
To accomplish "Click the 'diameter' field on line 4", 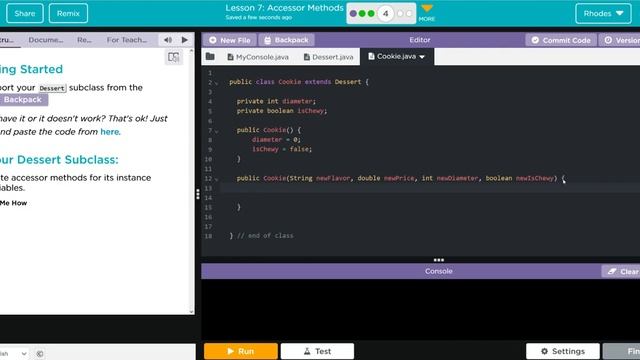I will (298, 101).
